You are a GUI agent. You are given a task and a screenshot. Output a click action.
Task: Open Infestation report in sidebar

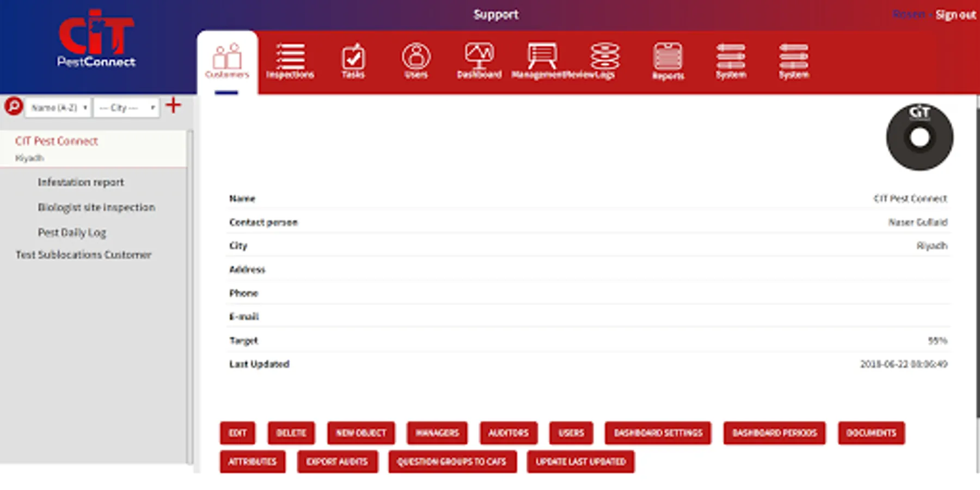(81, 182)
